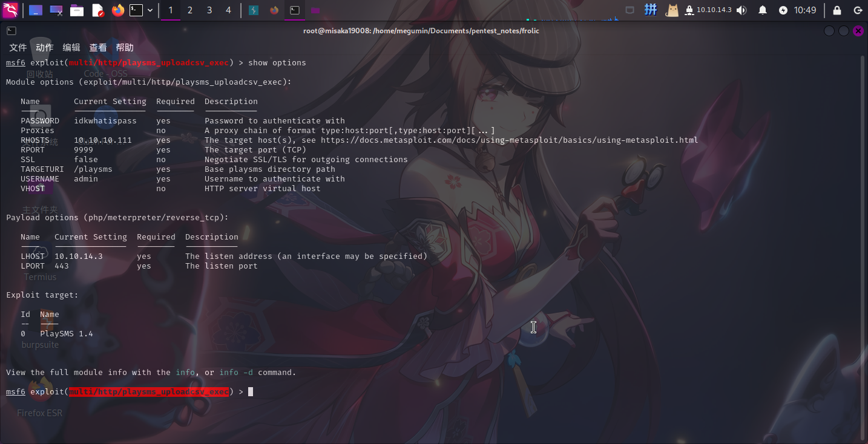Click the terminal cursor at final prompt
The height and width of the screenshot is (444, 868).
(251, 392)
